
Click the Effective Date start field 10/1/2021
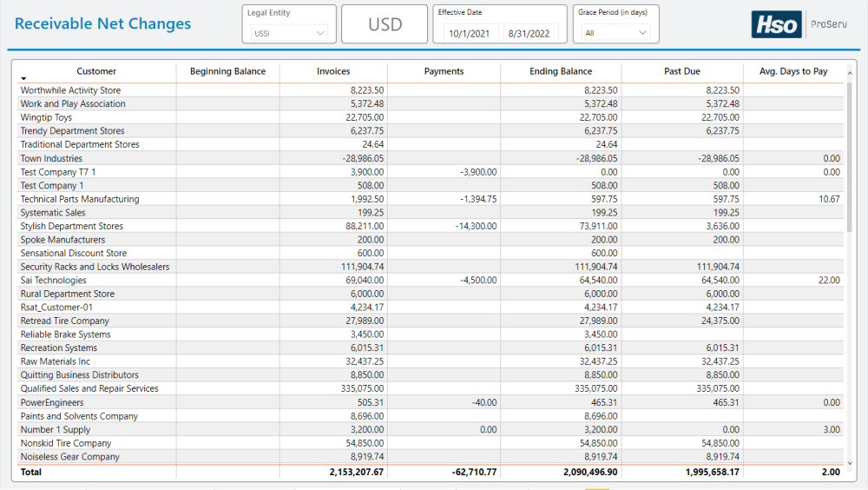click(467, 33)
